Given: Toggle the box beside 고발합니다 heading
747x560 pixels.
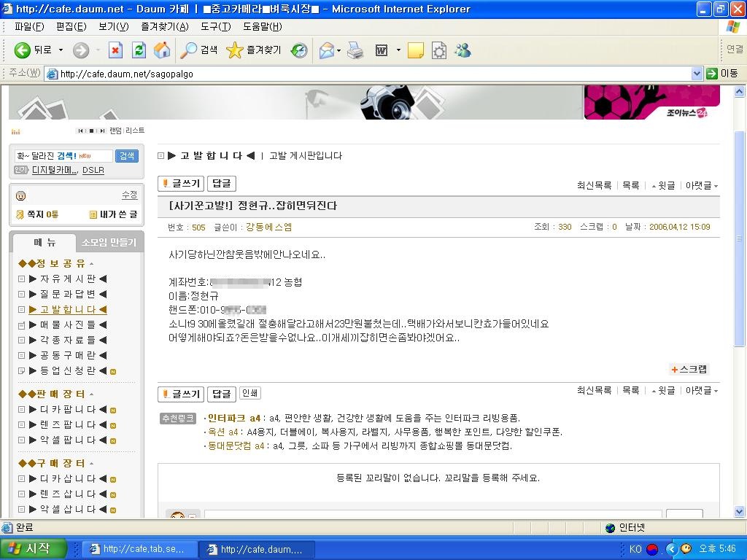Looking at the screenshot, I should [x=161, y=156].
